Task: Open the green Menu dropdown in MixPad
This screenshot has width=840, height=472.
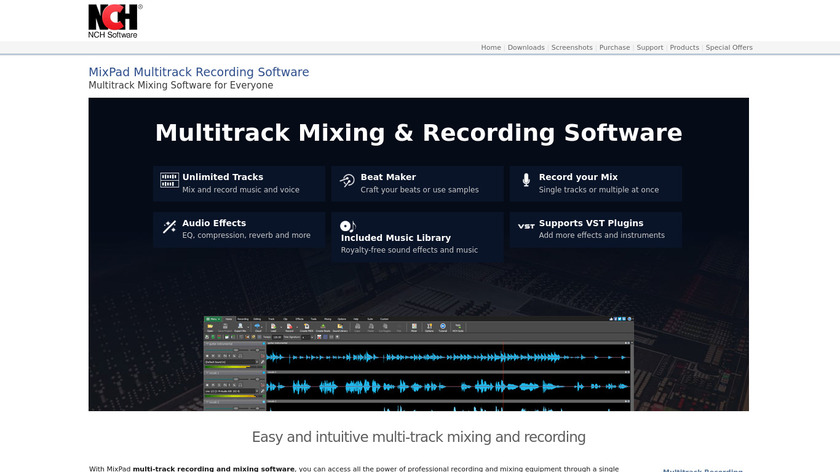Action: [213, 319]
